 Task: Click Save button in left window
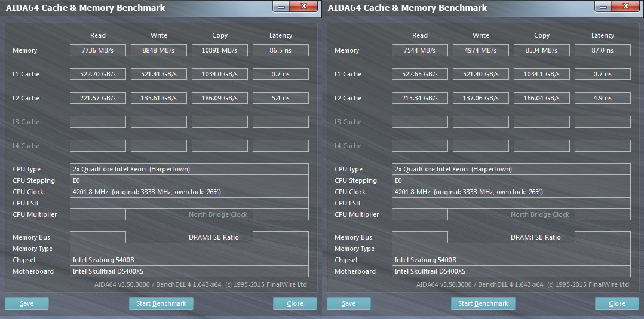pos(27,304)
